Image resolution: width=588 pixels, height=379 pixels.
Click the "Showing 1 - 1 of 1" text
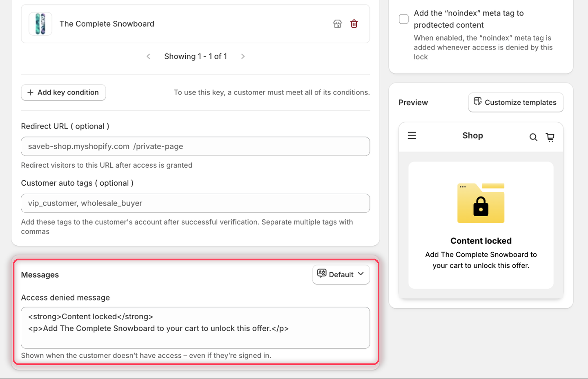196,56
